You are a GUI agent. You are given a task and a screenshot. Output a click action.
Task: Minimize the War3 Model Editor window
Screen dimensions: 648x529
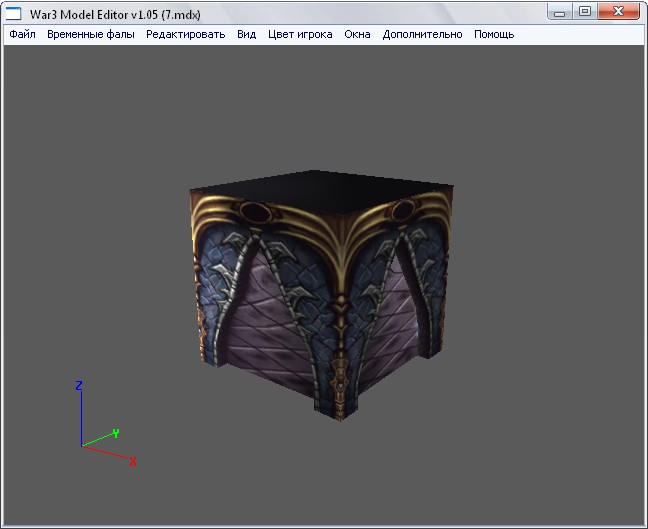pyautogui.click(x=560, y=12)
